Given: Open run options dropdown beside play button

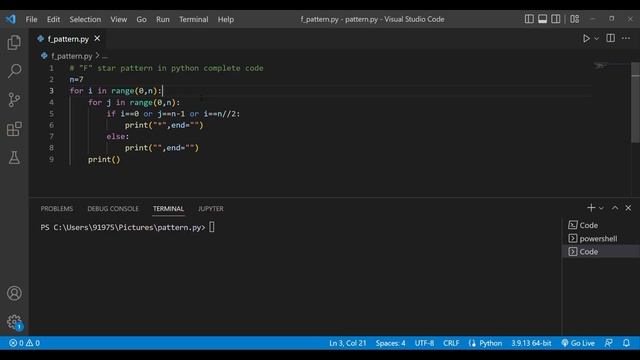Looking at the screenshot, I should tap(597, 38).
